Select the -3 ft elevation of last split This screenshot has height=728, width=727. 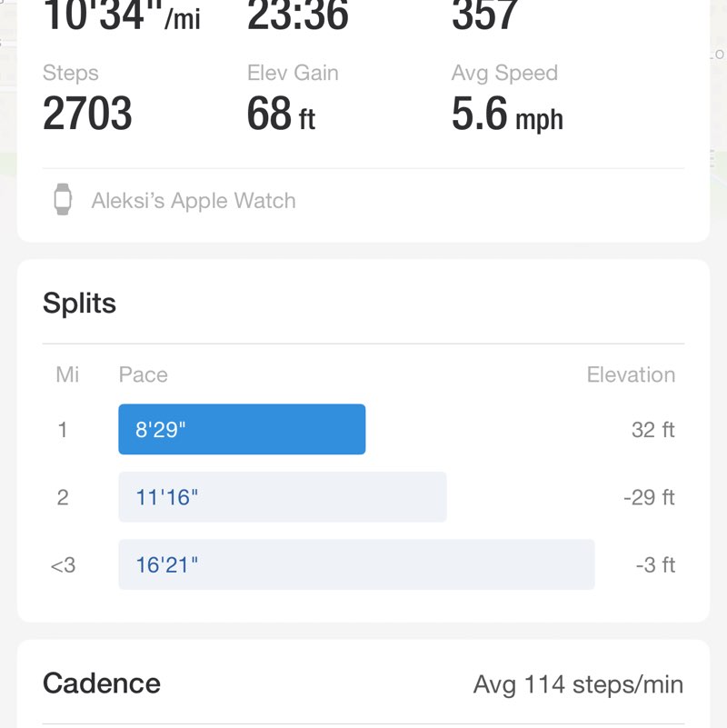pos(655,564)
